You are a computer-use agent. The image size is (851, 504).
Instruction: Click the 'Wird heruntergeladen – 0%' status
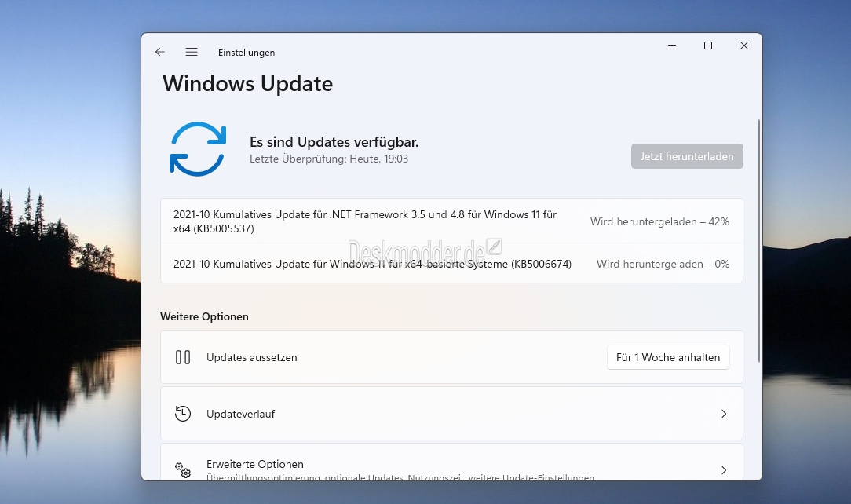663,265
